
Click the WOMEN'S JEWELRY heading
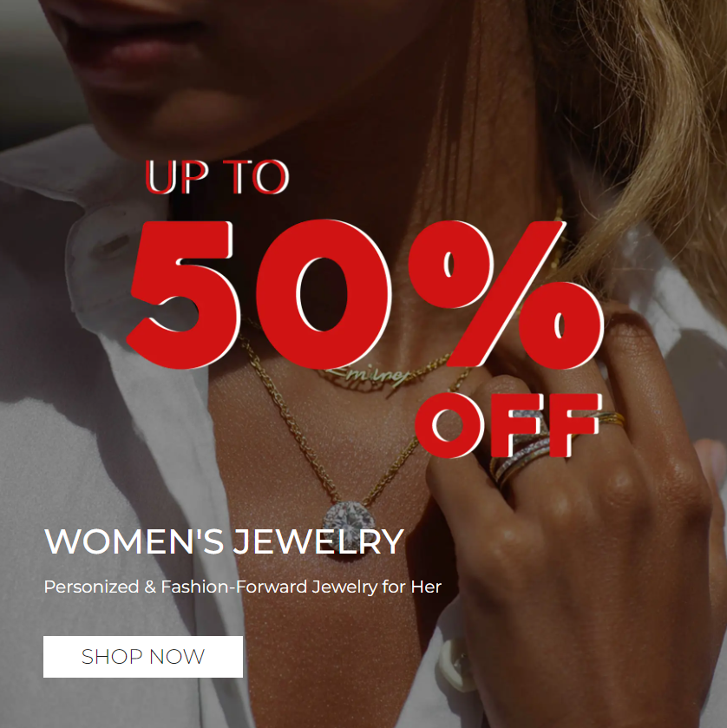[224, 541]
